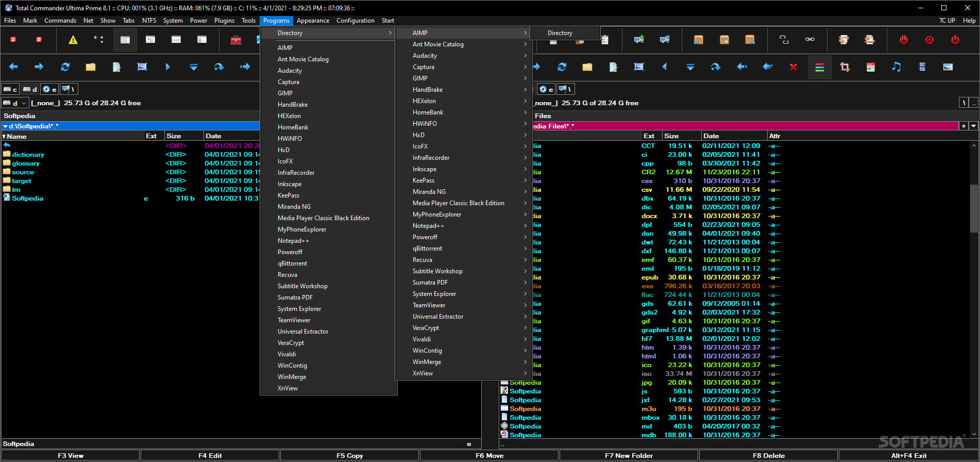Click the colored stripes list icon

pyautogui.click(x=819, y=67)
